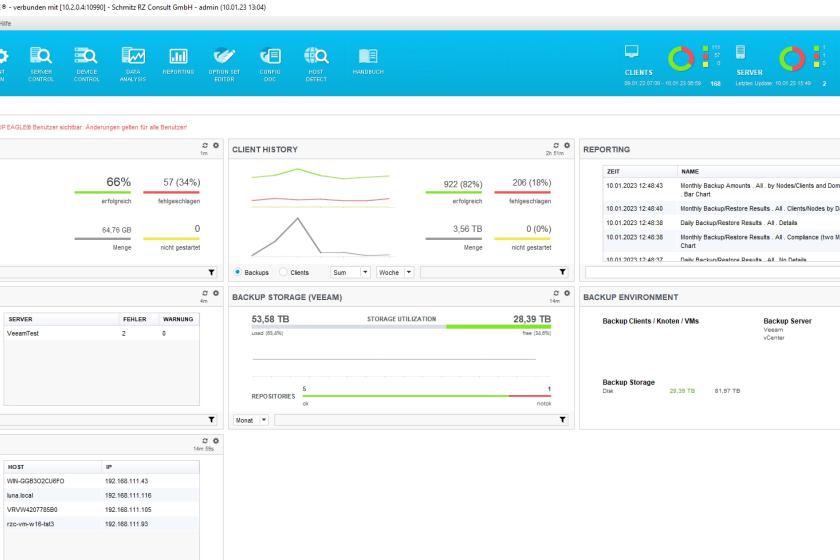Click Backup Clients / Knoten / VMs heading
The image size is (840, 560).
[x=650, y=321]
